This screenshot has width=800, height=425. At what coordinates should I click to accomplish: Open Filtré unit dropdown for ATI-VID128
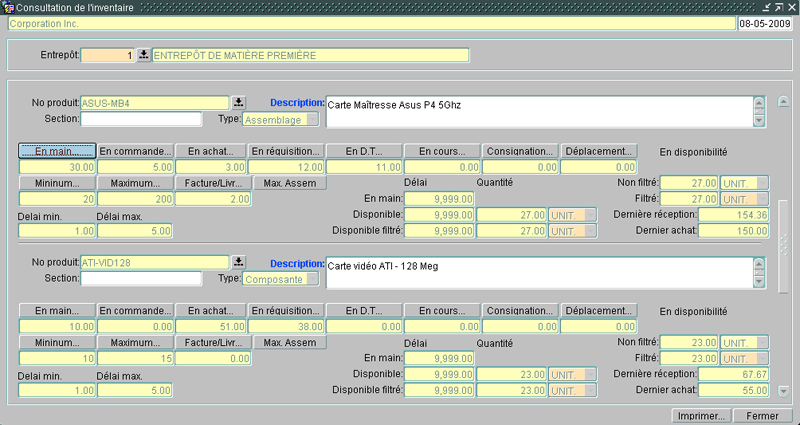click(x=762, y=358)
